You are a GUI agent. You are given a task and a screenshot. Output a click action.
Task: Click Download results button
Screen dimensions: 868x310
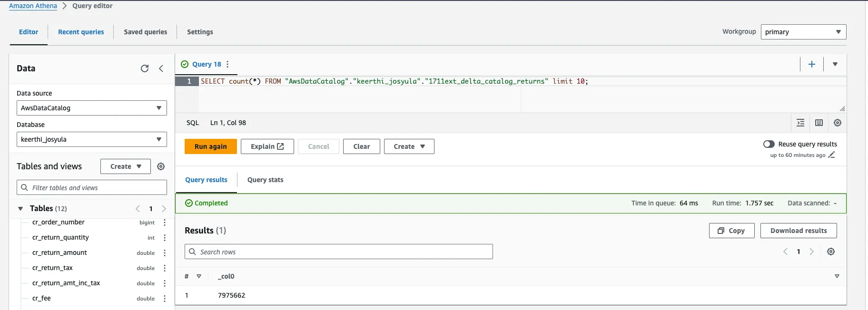coord(798,231)
